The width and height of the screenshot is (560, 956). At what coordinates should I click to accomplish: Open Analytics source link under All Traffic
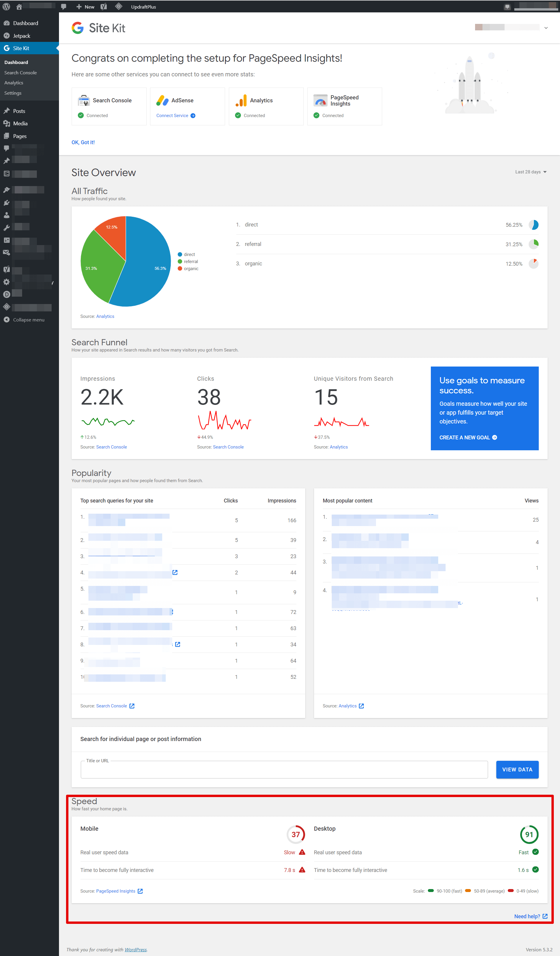[x=105, y=316]
